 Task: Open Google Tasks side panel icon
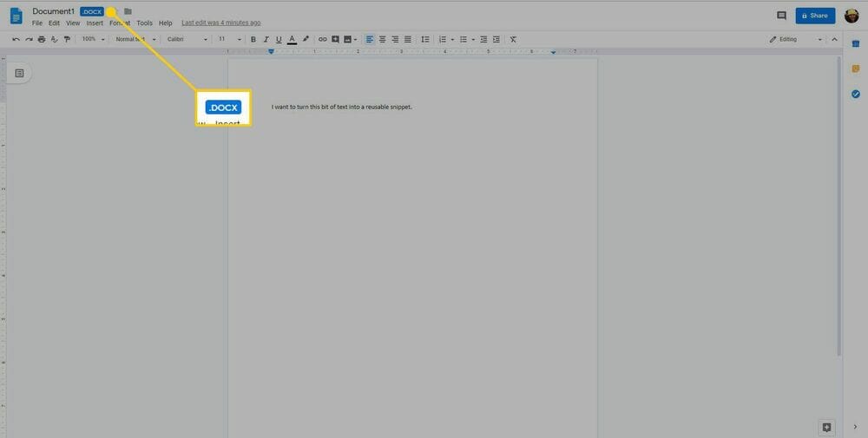click(x=855, y=94)
